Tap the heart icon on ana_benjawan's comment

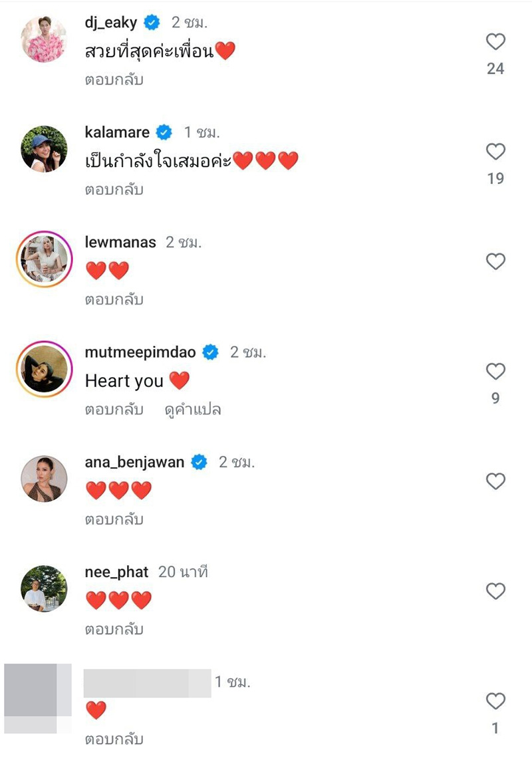point(495,480)
